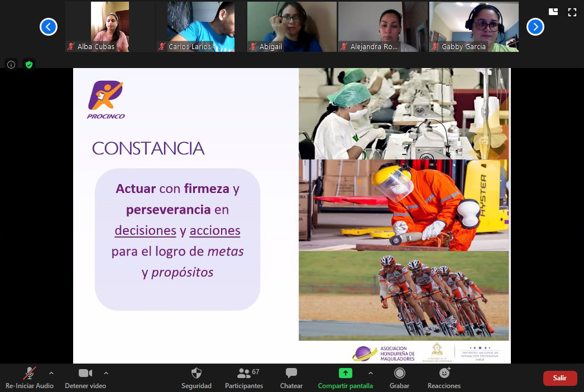Show previous participants with left arrow
Image resolution: width=584 pixels, height=392 pixels.
(49, 27)
